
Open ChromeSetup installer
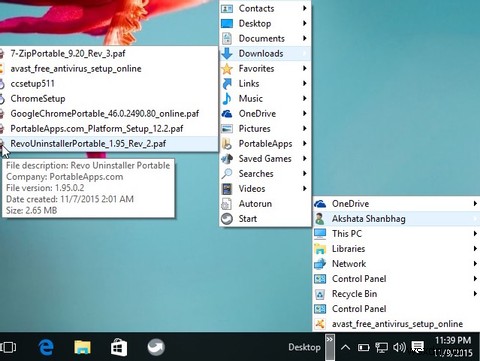click(x=109, y=98)
